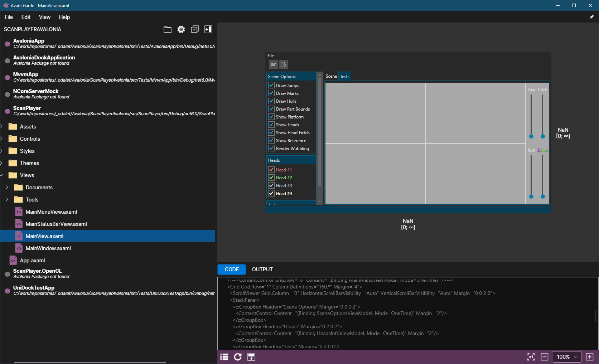Image resolution: width=599 pixels, height=364 pixels.
Task: Uncheck Head #3 in the Heads list
Action: click(271, 185)
